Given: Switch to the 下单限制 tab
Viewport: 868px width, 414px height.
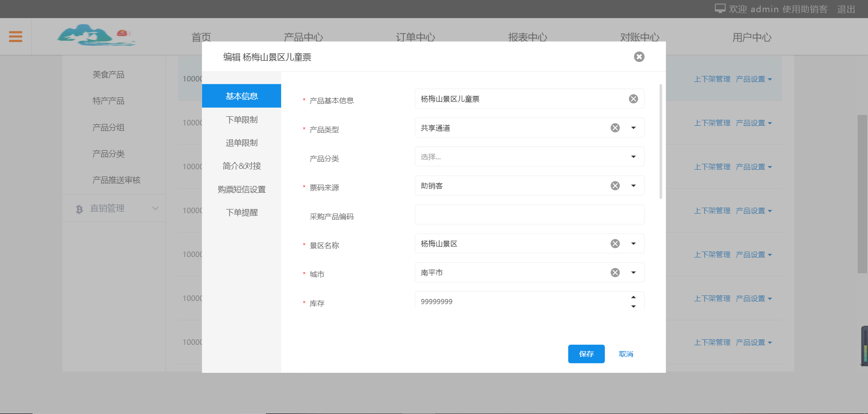Looking at the screenshot, I should click(x=241, y=120).
